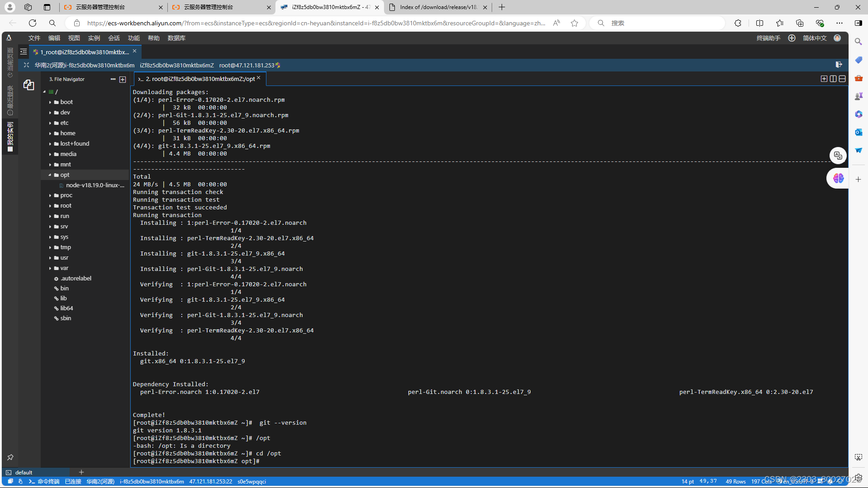Switch to the Index of /download/release tab
The image size is (868, 488).
click(437, 7)
